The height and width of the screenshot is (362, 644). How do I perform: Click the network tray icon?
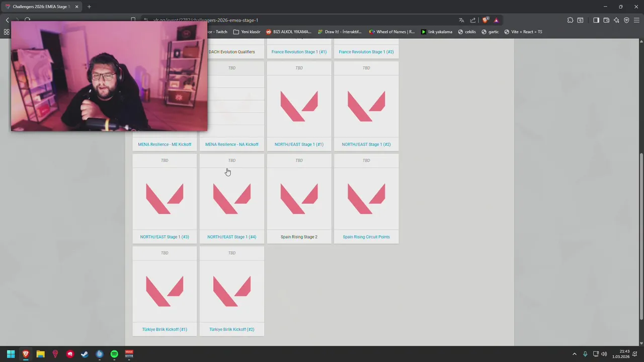pos(596,354)
